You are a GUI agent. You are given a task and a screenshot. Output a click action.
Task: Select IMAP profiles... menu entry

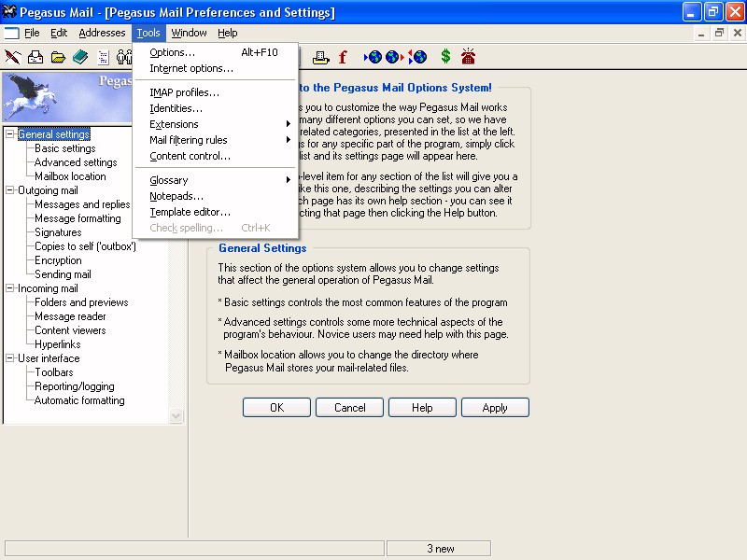[x=216, y=92]
